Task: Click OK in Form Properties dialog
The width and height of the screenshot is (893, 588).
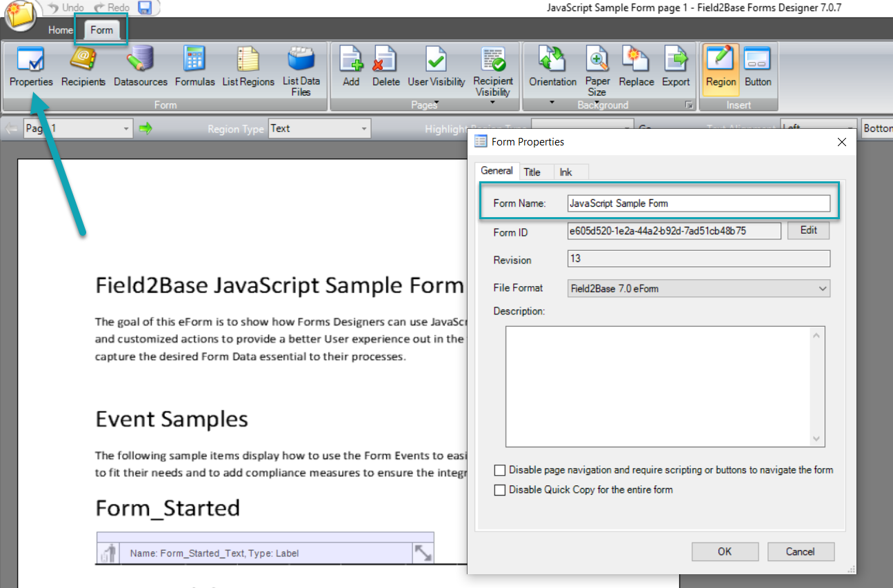Action: [725, 551]
